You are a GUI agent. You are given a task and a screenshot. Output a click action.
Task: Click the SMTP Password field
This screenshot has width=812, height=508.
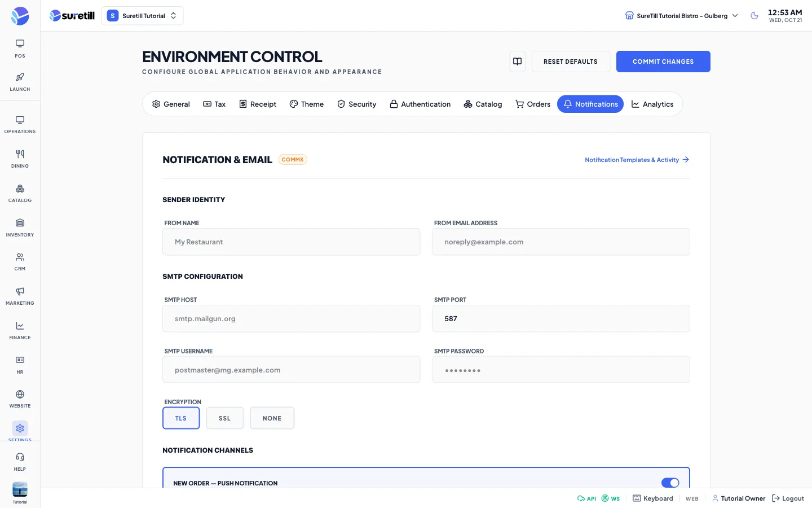tap(561, 370)
